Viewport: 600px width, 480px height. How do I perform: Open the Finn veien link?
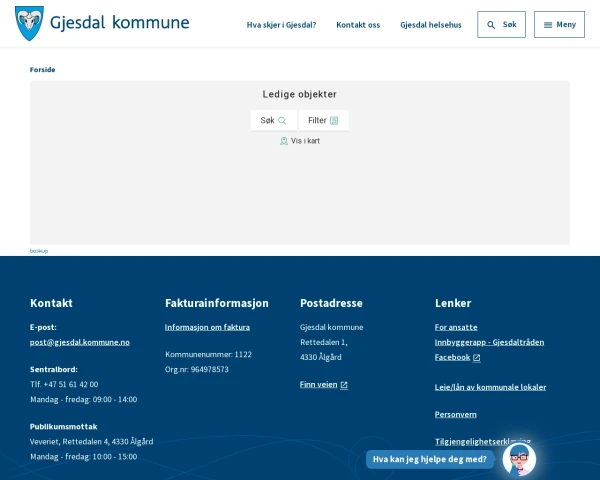coord(324,385)
